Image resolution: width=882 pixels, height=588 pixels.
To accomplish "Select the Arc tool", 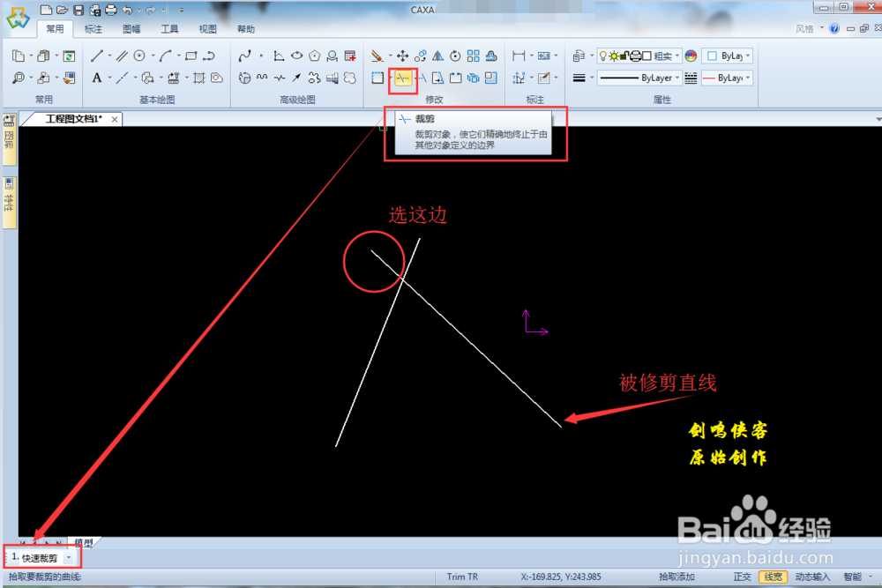I will pos(166,56).
